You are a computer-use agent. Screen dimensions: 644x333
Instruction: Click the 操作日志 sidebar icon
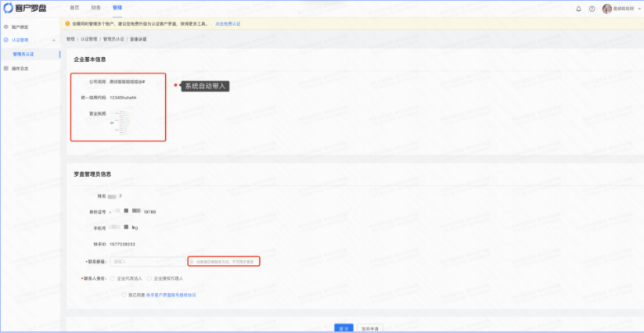[6, 69]
